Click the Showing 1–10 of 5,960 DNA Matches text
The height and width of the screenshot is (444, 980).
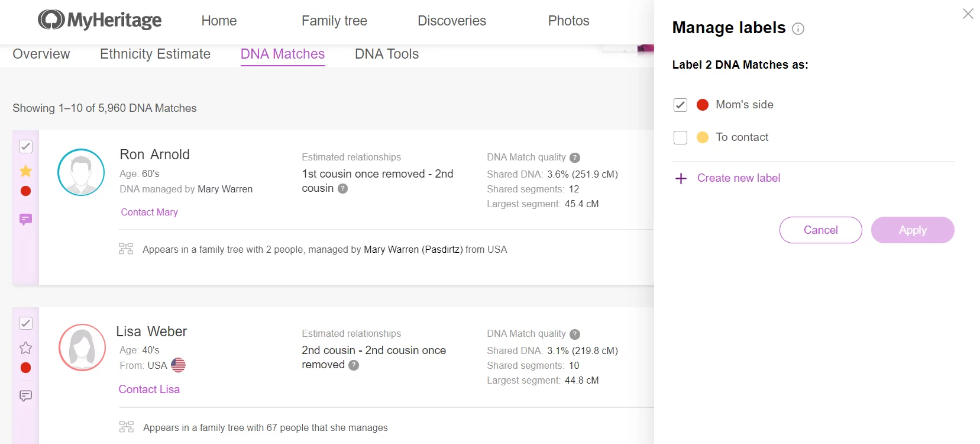[105, 108]
